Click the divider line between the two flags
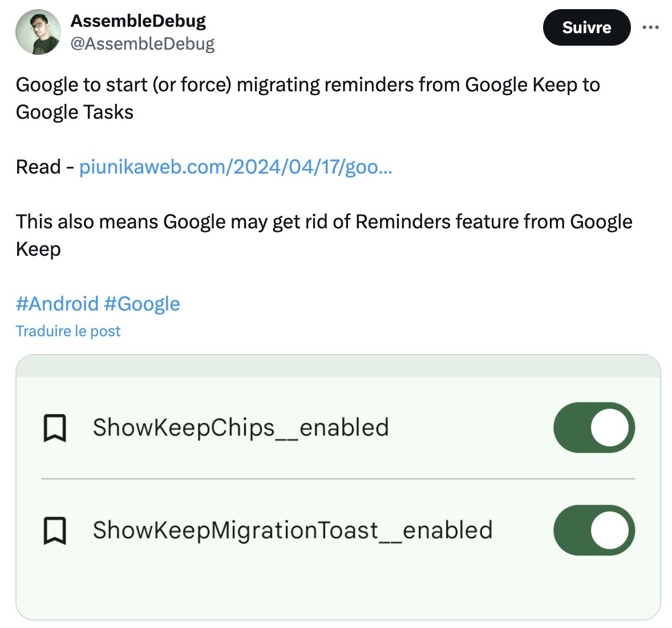The image size is (672, 628). pyautogui.click(x=338, y=478)
